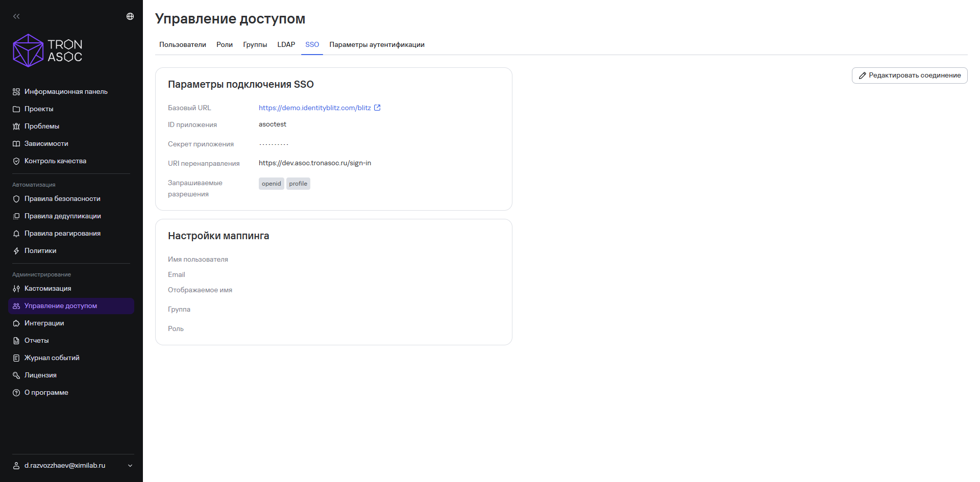
Task: Click pencil icon in edit connection button
Action: pos(863,75)
